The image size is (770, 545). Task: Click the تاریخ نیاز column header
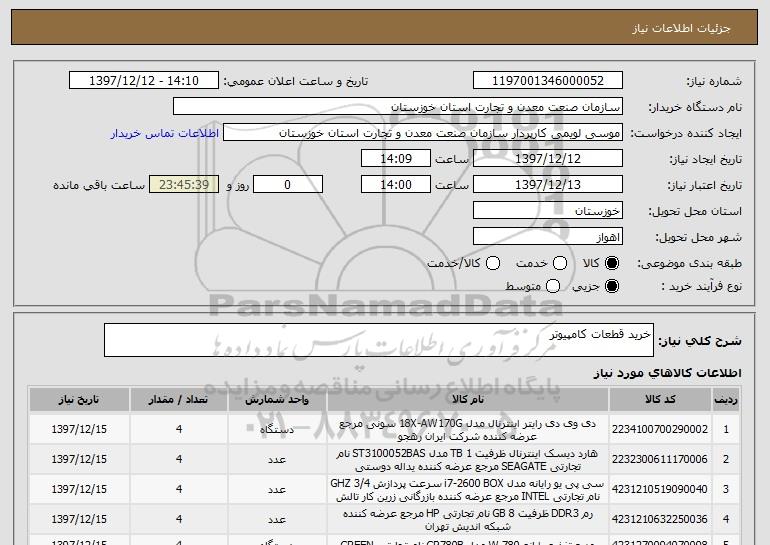point(79,400)
